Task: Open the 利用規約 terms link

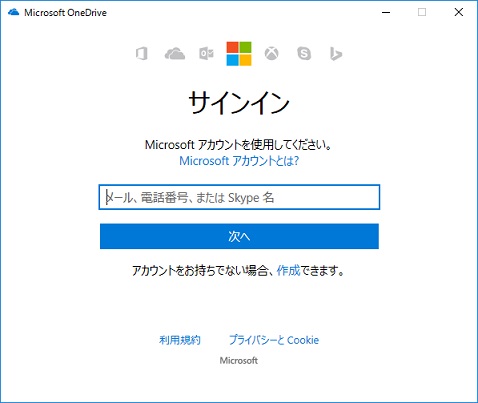Action: tap(180, 340)
